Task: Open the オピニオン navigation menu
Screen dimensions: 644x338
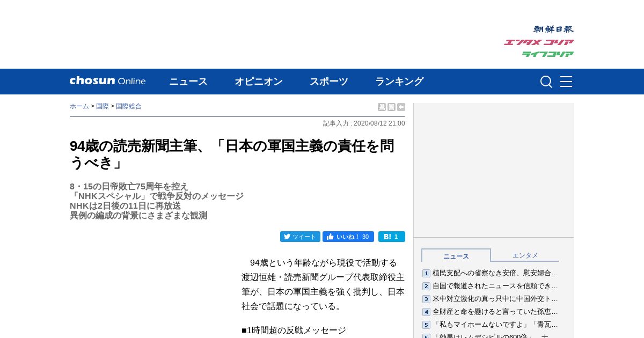Action: (x=259, y=82)
